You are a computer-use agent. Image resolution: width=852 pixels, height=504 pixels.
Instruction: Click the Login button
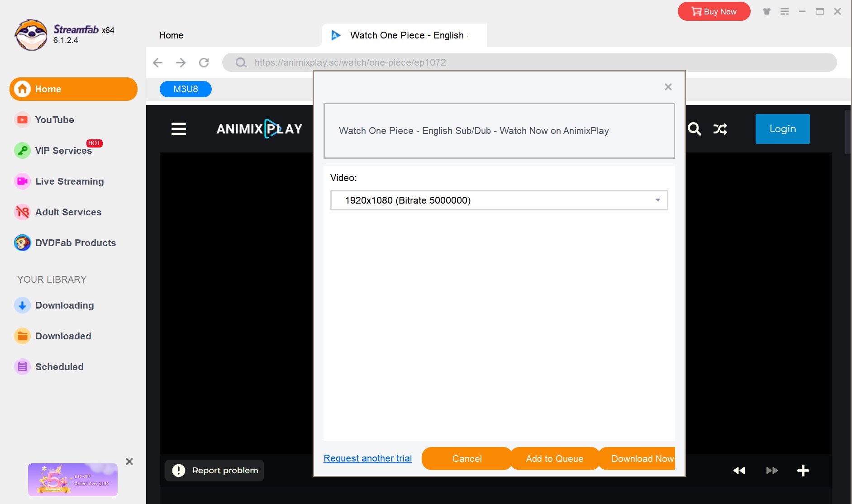pyautogui.click(x=783, y=129)
